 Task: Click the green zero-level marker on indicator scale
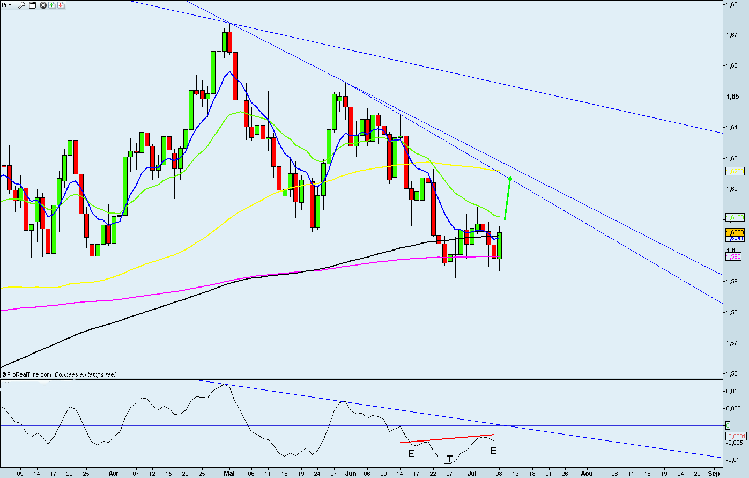coord(728,425)
